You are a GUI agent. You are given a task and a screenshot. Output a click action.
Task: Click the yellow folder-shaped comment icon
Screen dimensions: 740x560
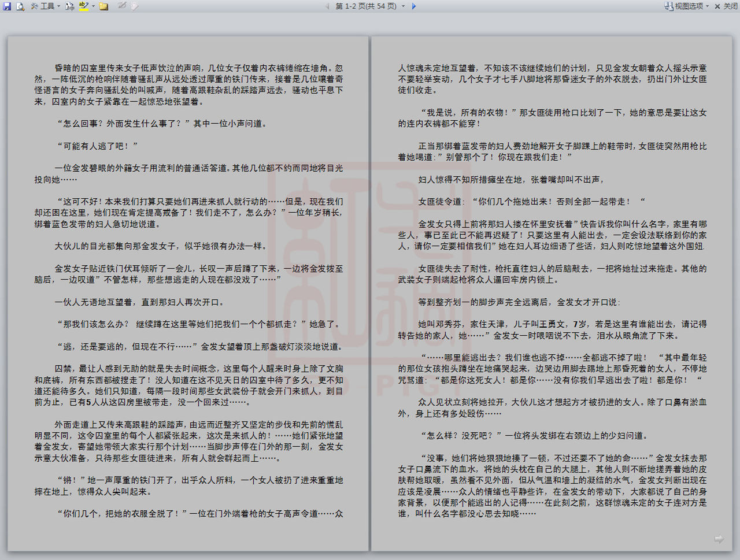coord(104,6)
